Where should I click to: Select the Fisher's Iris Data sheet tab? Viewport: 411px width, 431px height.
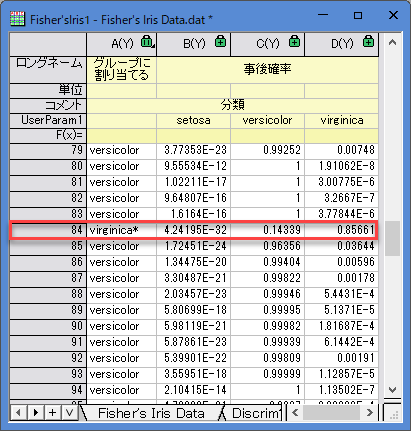151,413
